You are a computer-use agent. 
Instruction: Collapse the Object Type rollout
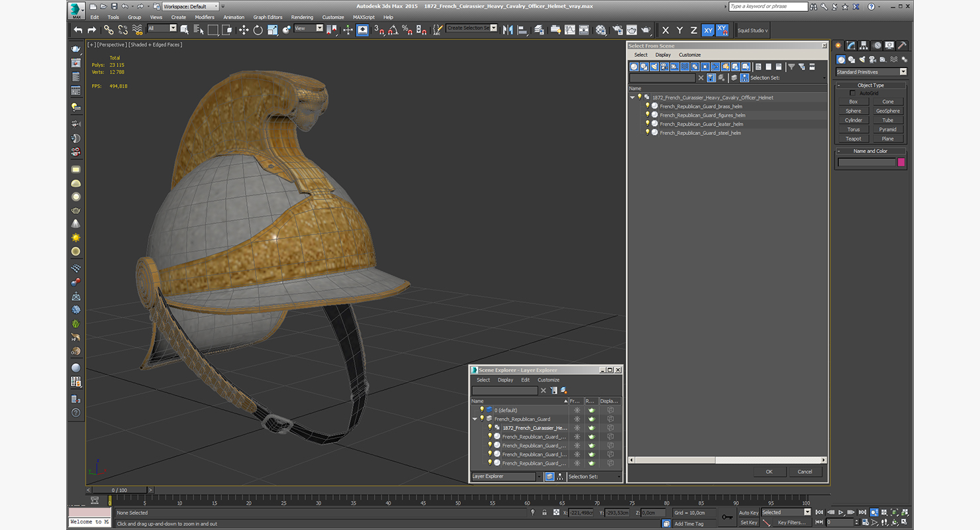(x=871, y=85)
